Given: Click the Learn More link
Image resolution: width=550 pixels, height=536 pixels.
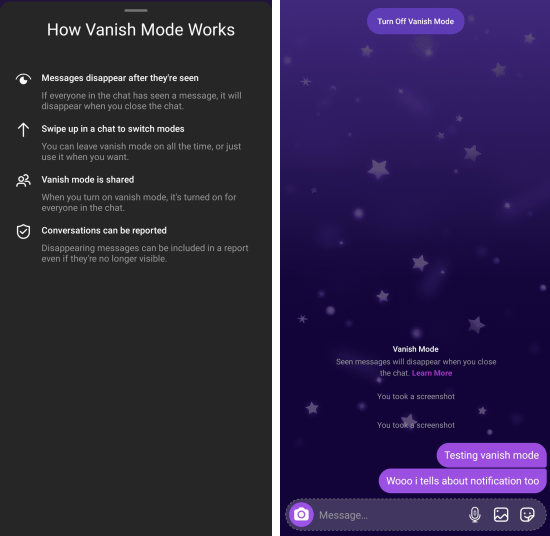Looking at the screenshot, I should click(x=432, y=373).
